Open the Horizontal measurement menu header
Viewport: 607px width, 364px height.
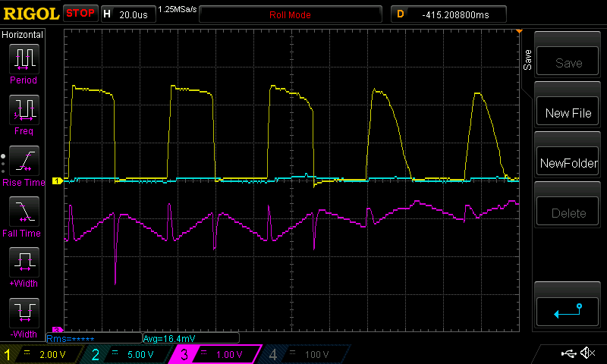click(23, 35)
